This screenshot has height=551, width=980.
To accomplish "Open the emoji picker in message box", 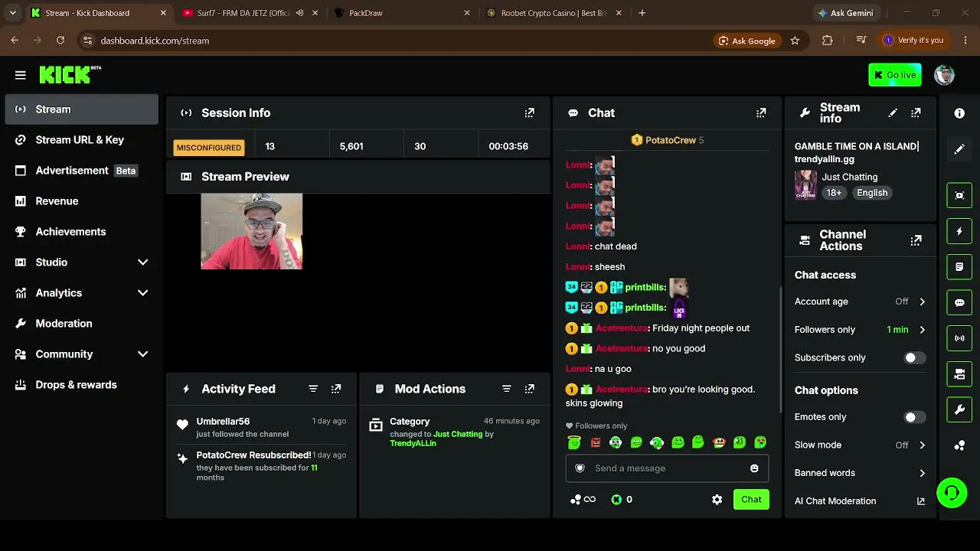I will [754, 468].
